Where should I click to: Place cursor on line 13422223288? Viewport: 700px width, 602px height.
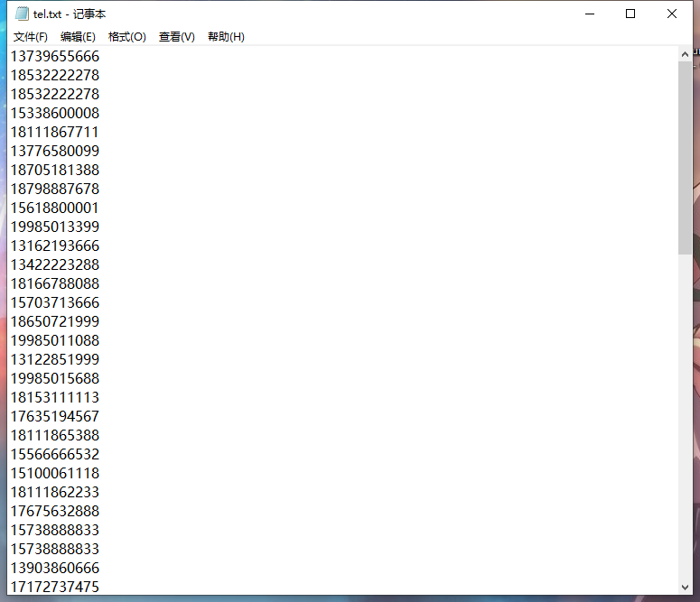55,265
